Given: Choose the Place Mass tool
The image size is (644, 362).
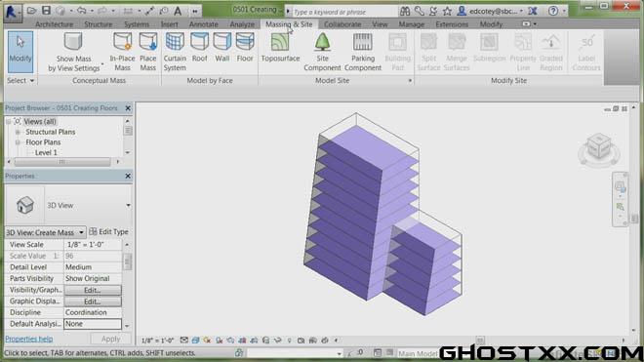Looking at the screenshot, I should [148, 52].
